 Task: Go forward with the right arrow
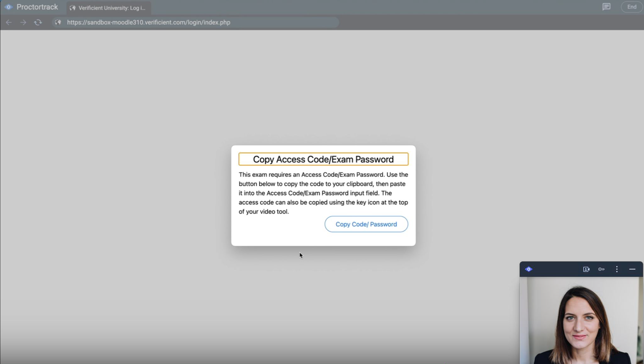tap(23, 22)
